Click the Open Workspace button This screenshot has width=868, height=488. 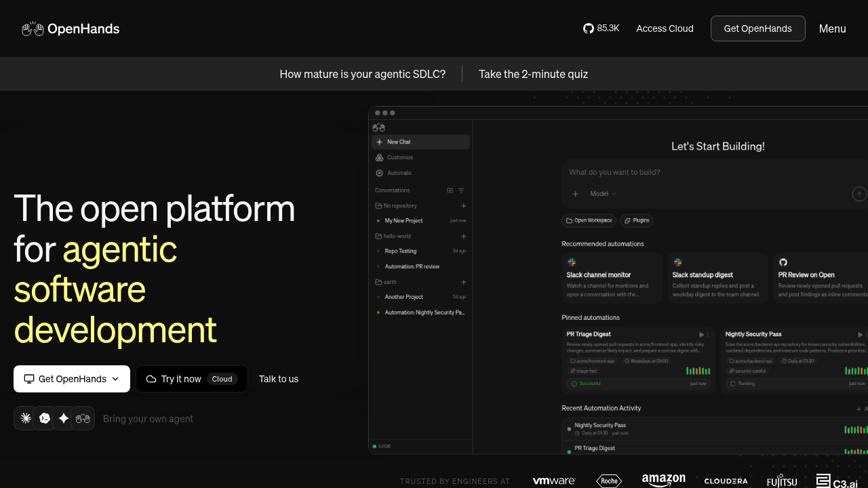tap(589, 221)
